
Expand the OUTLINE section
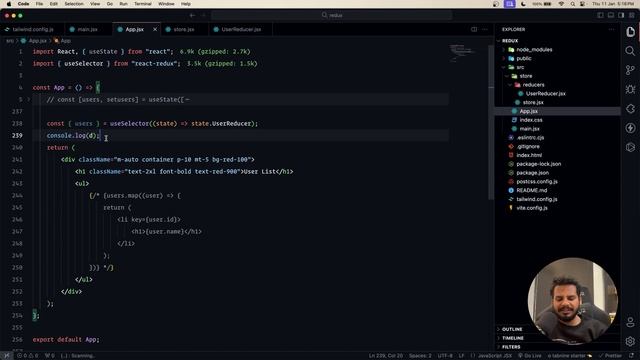[512, 329]
